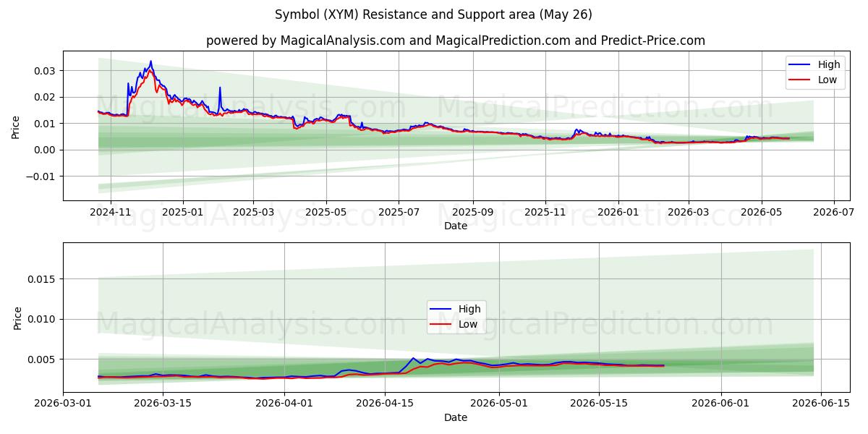Click the '2026-04-01' date tick label

pos(284,403)
